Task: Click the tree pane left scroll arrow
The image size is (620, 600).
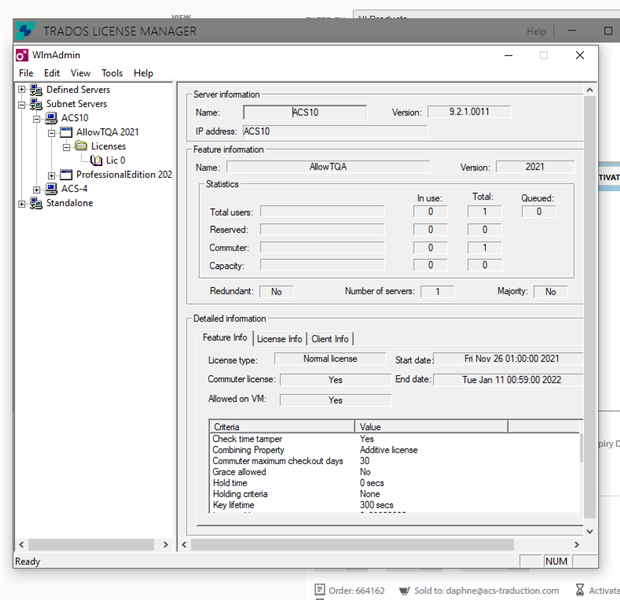Action: point(21,545)
